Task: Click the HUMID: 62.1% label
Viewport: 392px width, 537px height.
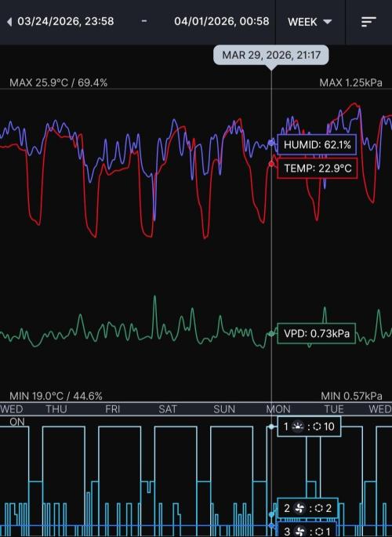Action: pyautogui.click(x=317, y=145)
